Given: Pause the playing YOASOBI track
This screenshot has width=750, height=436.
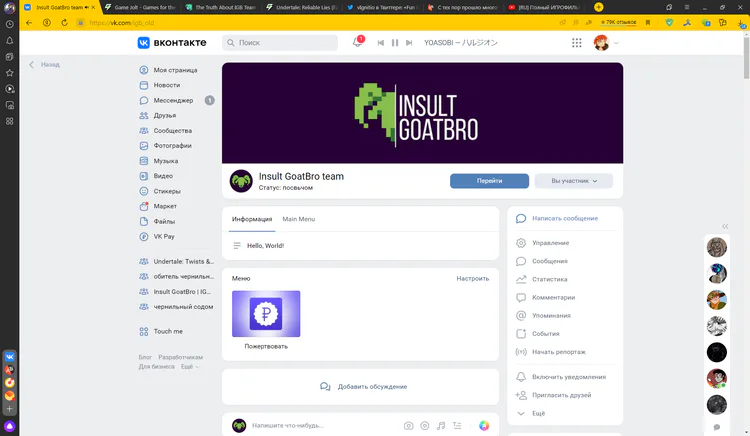Looking at the screenshot, I should 395,43.
